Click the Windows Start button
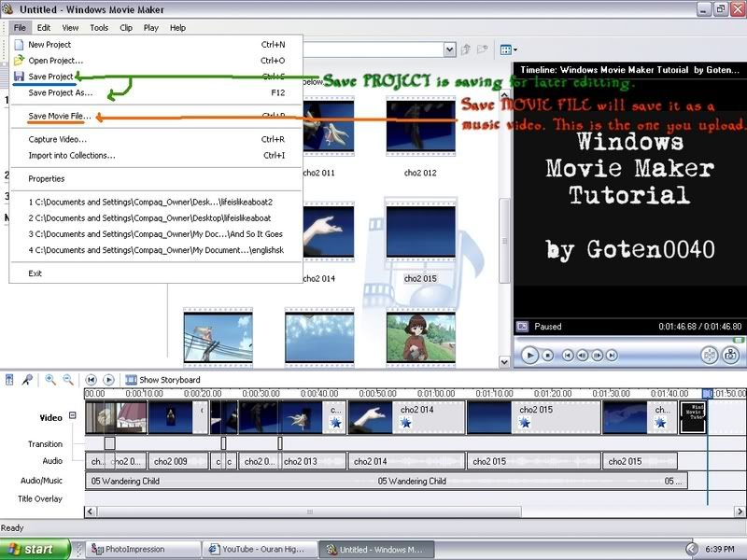This screenshot has height=560, width=747. [x=35, y=549]
